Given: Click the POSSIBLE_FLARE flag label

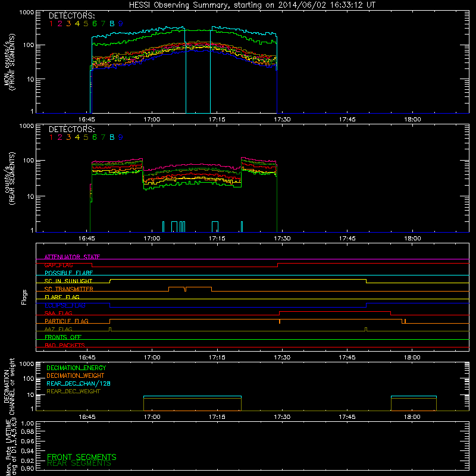Looking at the screenshot, I should coord(68,273).
